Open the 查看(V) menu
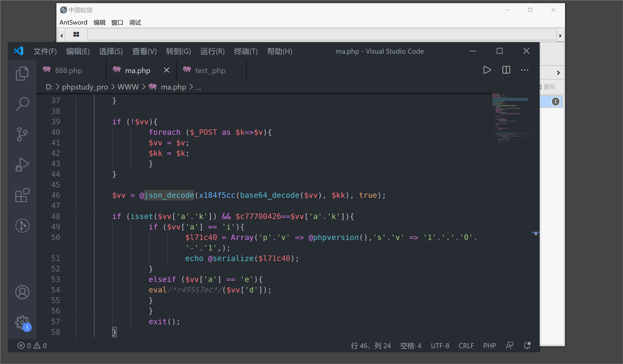The height and width of the screenshot is (364, 623). (x=144, y=51)
